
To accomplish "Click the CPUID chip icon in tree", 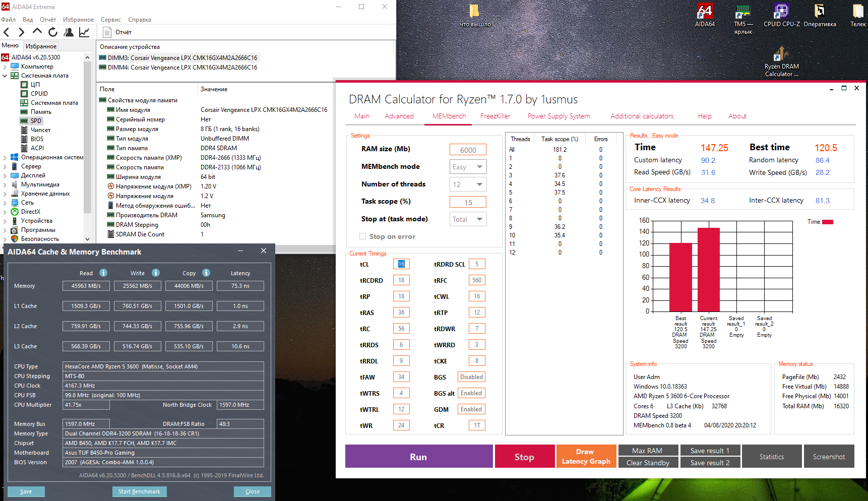I will pyautogui.click(x=24, y=94).
